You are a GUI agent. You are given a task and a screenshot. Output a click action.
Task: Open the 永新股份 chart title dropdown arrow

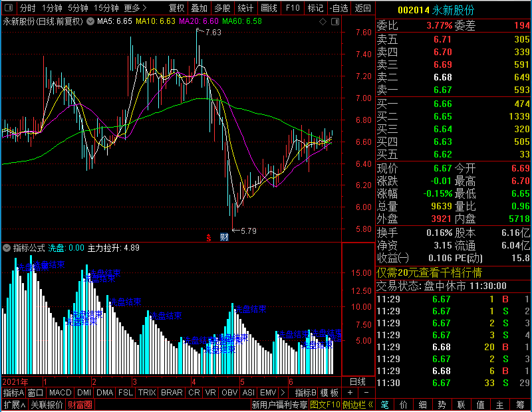click(90, 22)
